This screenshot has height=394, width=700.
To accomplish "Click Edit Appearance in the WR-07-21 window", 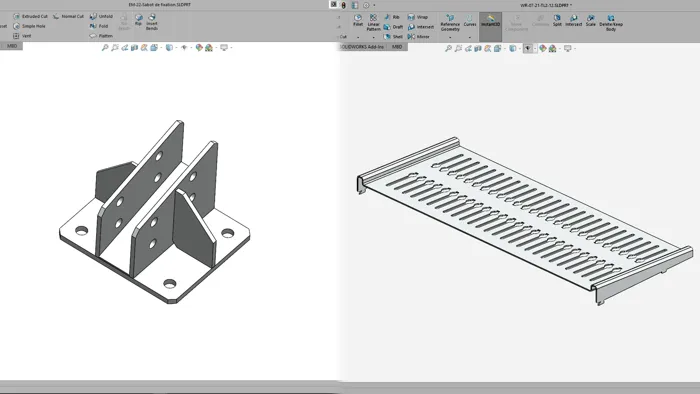I will 542,48.
